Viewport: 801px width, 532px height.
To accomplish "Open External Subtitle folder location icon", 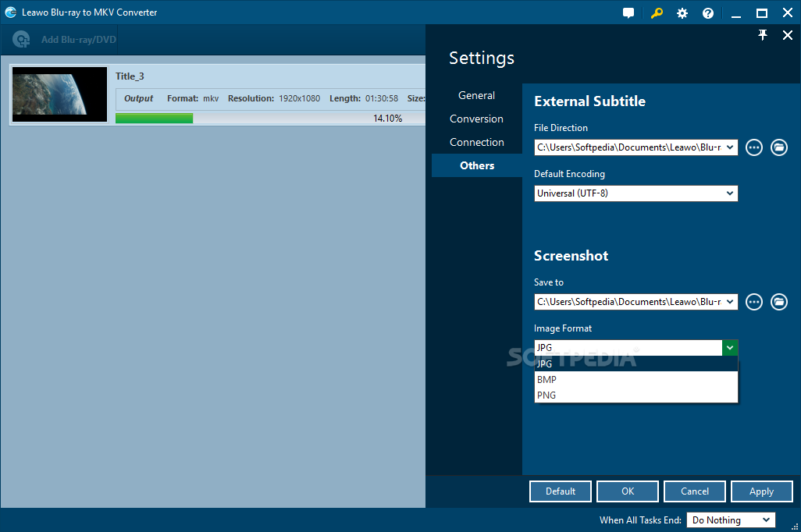I will tap(778, 147).
